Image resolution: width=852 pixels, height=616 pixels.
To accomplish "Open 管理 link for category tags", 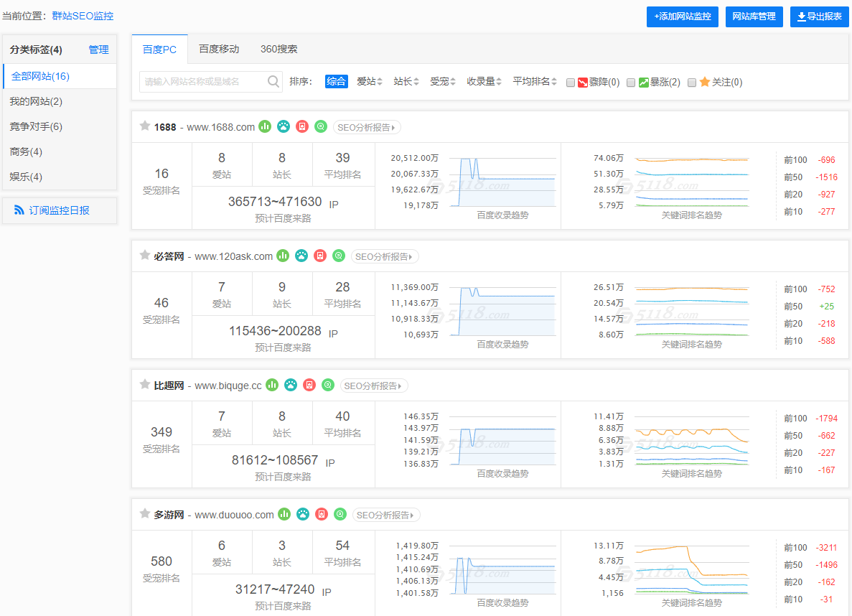I will (98, 50).
